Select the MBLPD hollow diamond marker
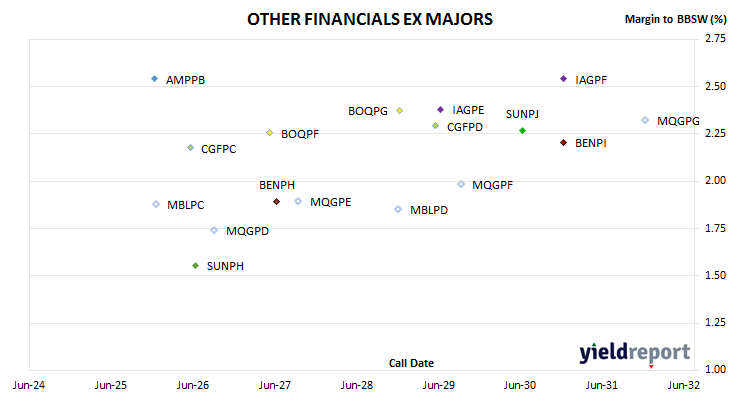 398,209
